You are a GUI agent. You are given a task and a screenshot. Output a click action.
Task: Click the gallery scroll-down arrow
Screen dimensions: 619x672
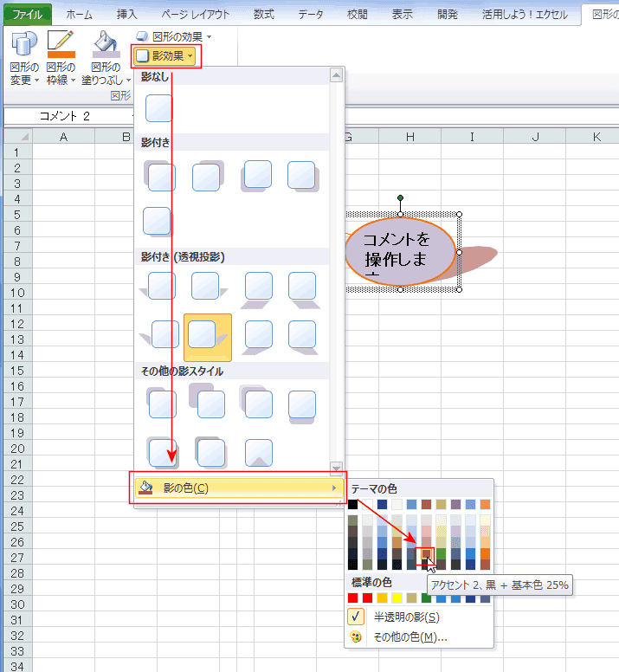(x=336, y=468)
